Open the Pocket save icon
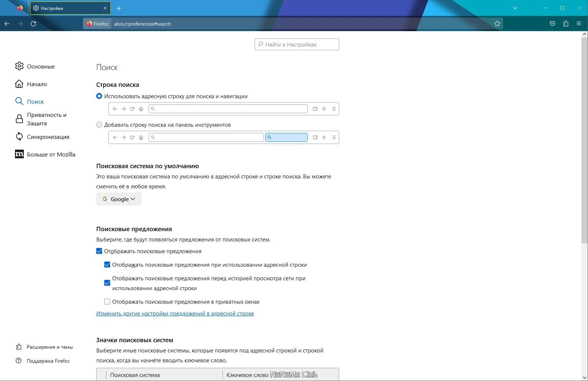The width and height of the screenshot is (588, 381). point(553,24)
